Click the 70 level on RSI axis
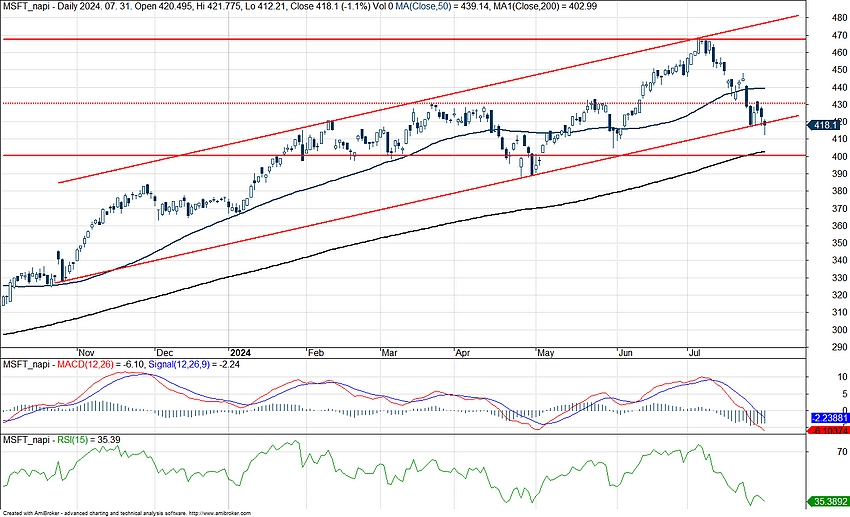Viewport: 850px width, 517px height. (842, 451)
